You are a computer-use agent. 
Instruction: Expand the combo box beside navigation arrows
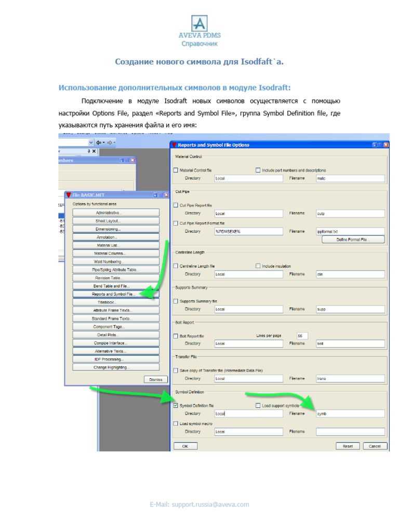pos(91,142)
